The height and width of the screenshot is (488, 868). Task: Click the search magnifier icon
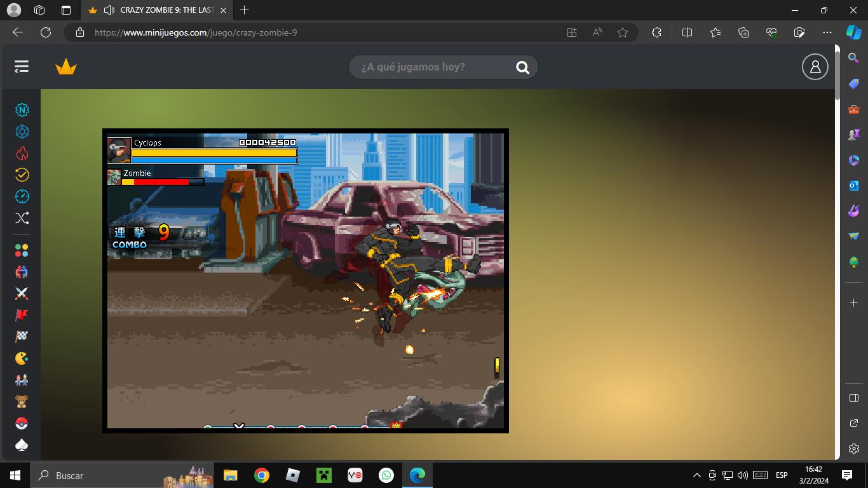(x=522, y=67)
